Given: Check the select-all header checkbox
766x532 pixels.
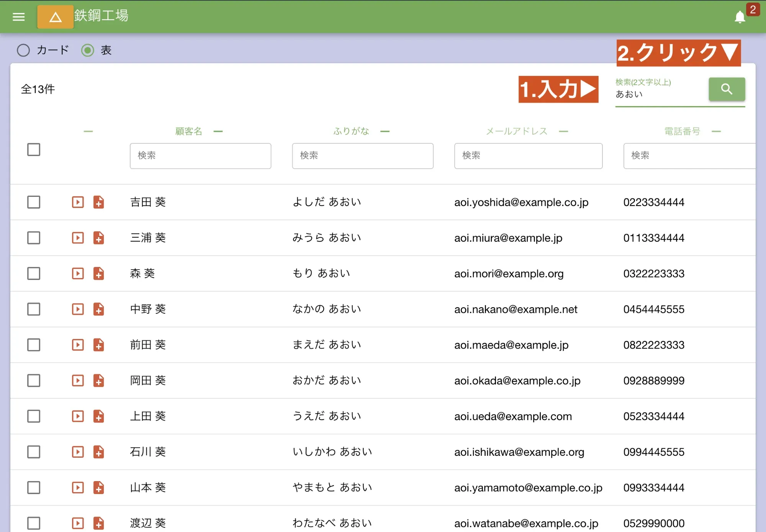Looking at the screenshot, I should pos(34,149).
